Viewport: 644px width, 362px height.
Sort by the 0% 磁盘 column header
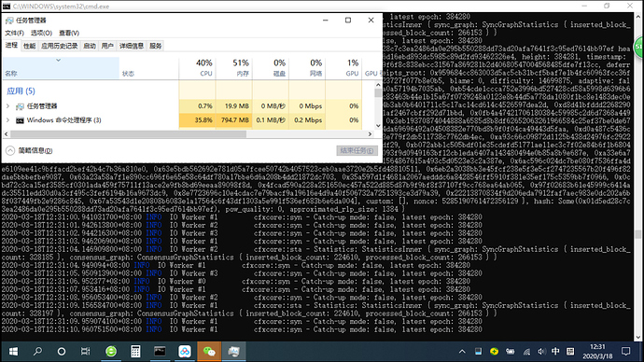pos(271,68)
